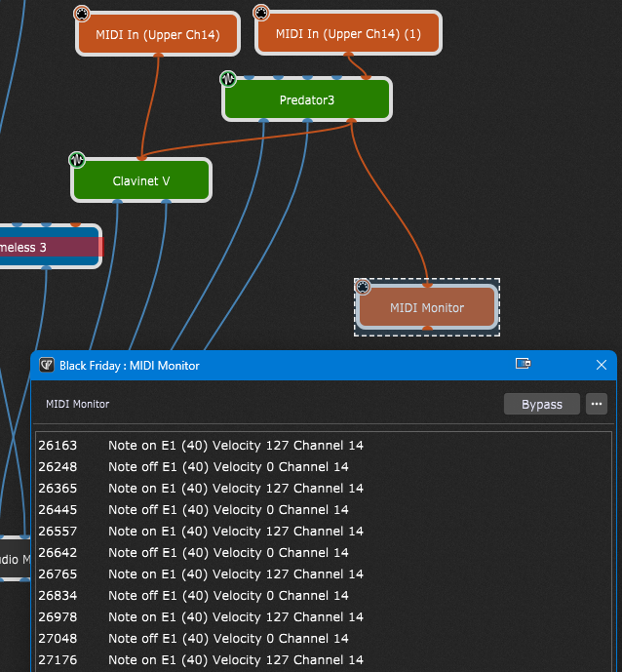The width and height of the screenshot is (622, 672).
Task: Select the MIDI Monitor node in the routing view
Action: pyautogui.click(x=427, y=308)
